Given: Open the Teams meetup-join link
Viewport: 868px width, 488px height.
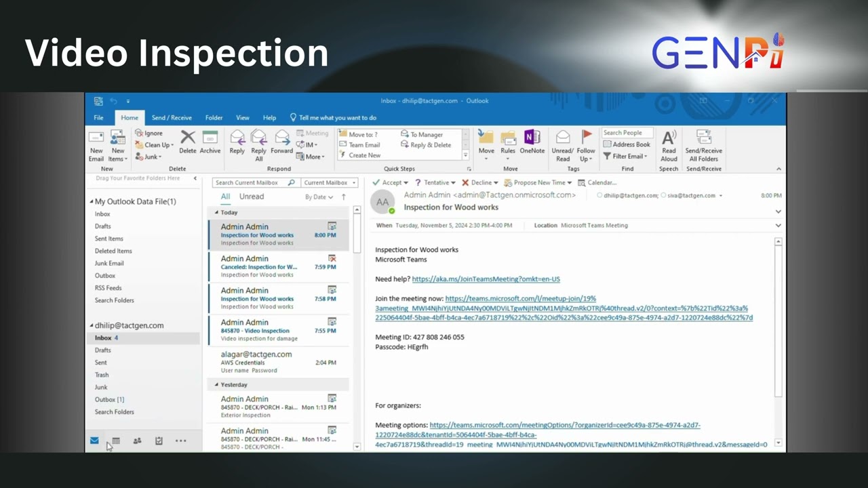Looking at the screenshot, I should click(x=564, y=308).
